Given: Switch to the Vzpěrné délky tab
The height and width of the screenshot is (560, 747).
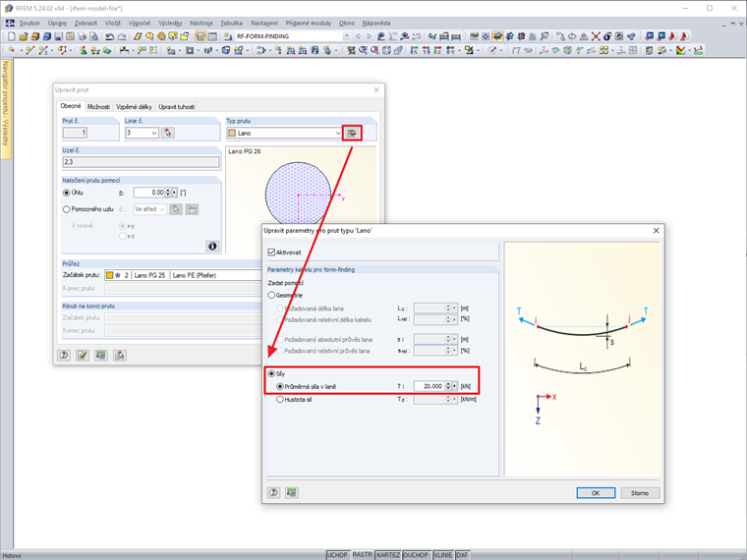Looking at the screenshot, I should 134,107.
